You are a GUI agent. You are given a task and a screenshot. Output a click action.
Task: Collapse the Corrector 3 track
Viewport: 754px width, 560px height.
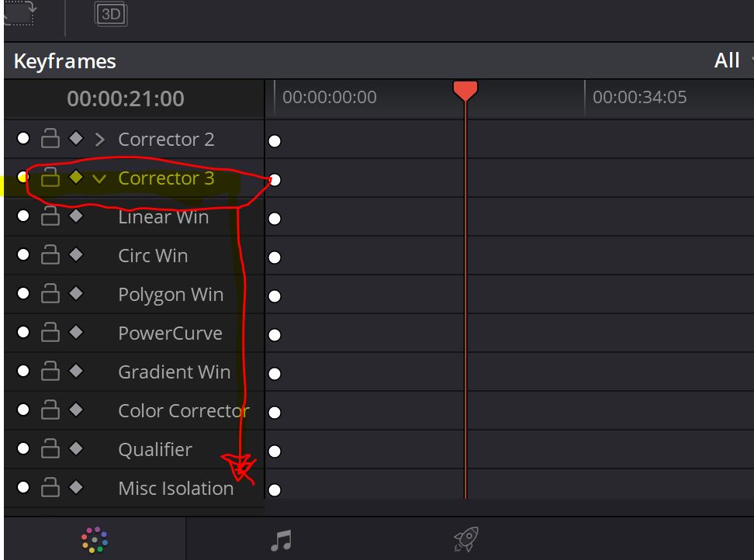pyautogui.click(x=99, y=179)
